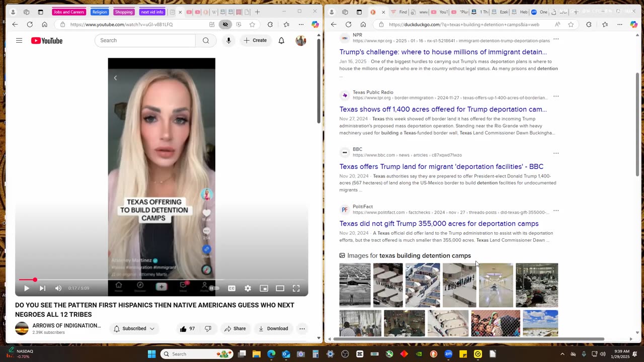Toggle read aloud in DuckDuckGo window
This screenshot has height=362, width=644.
click(557, 24)
